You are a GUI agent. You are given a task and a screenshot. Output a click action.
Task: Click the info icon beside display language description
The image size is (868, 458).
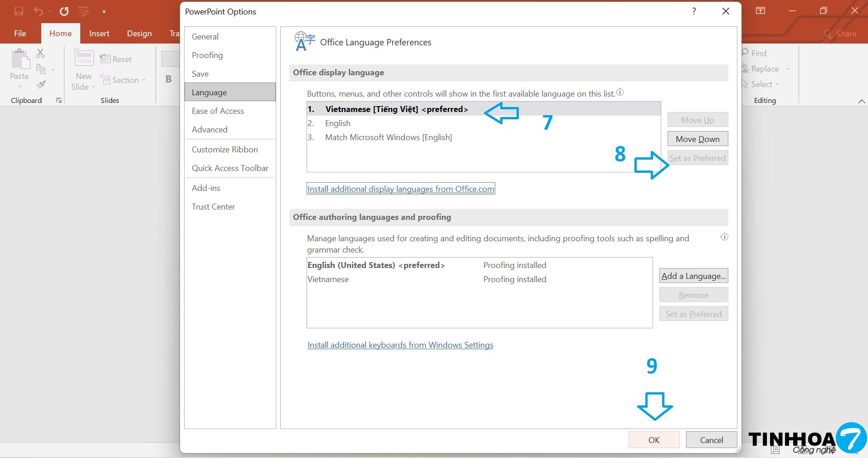(620, 93)
